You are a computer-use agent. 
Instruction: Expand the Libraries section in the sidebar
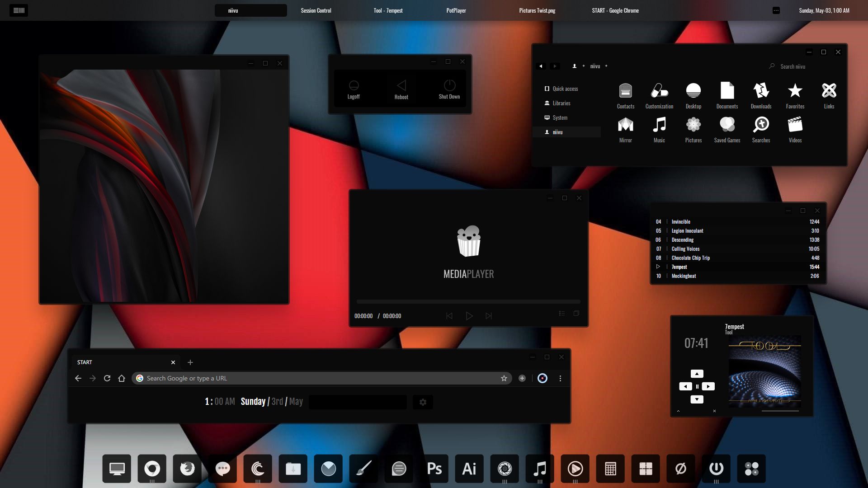pos(562,103)
